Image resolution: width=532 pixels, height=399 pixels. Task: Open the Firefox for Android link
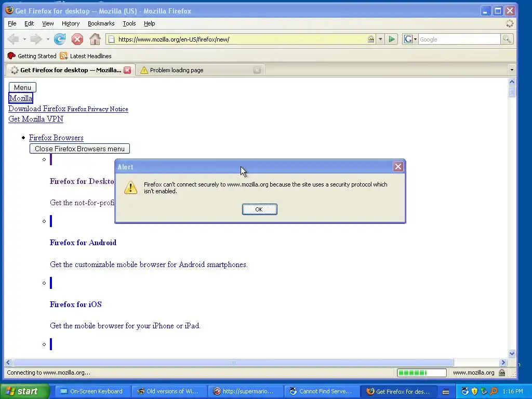pos(83,243)
